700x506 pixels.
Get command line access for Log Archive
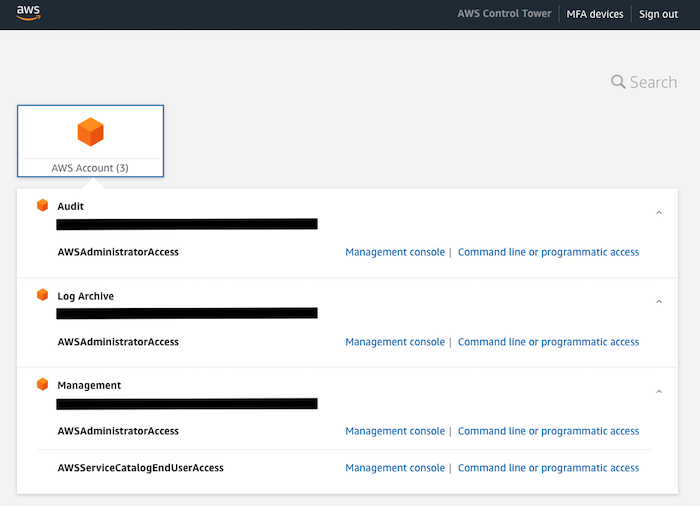pyautogui.click(x=548, y=342)
